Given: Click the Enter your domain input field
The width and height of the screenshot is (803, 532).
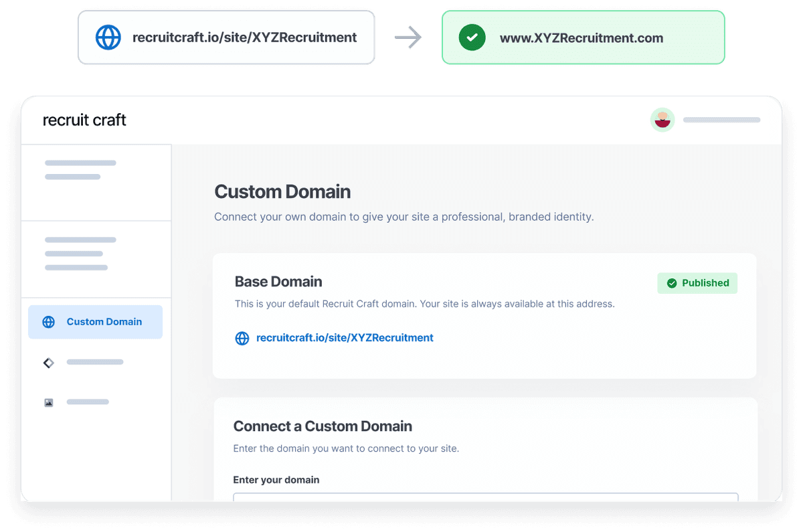Looking at the screenshot, I should (486, 498).
